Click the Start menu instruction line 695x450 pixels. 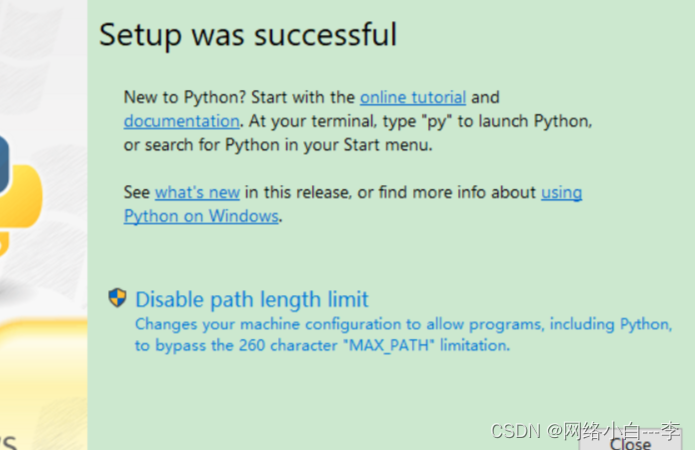point(278,145)
